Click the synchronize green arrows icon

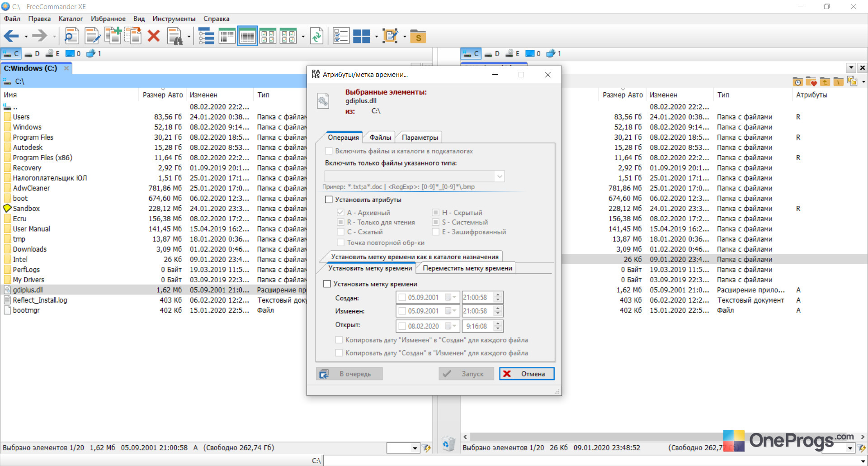[x=317, y=36]
